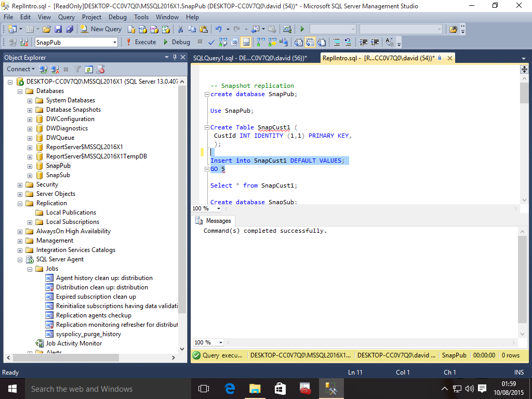Click the Save file floppy disk icon
This screenshot has width=532, height=399.
[x=58, y=29]
